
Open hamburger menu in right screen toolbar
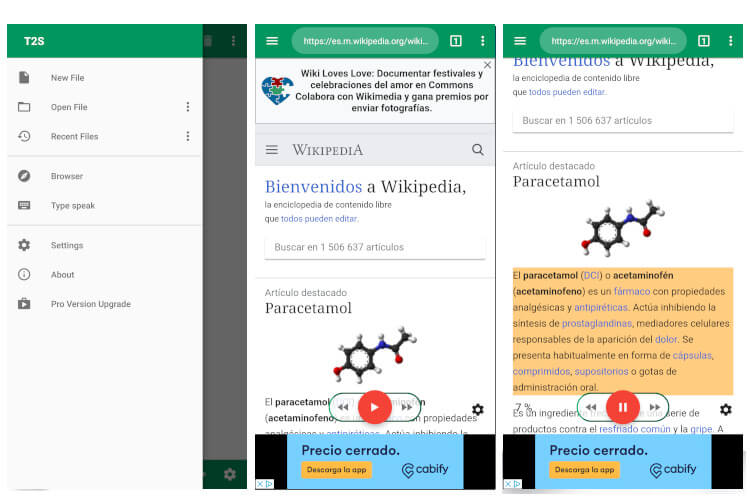pyautogui.click(x=520, y=41)
